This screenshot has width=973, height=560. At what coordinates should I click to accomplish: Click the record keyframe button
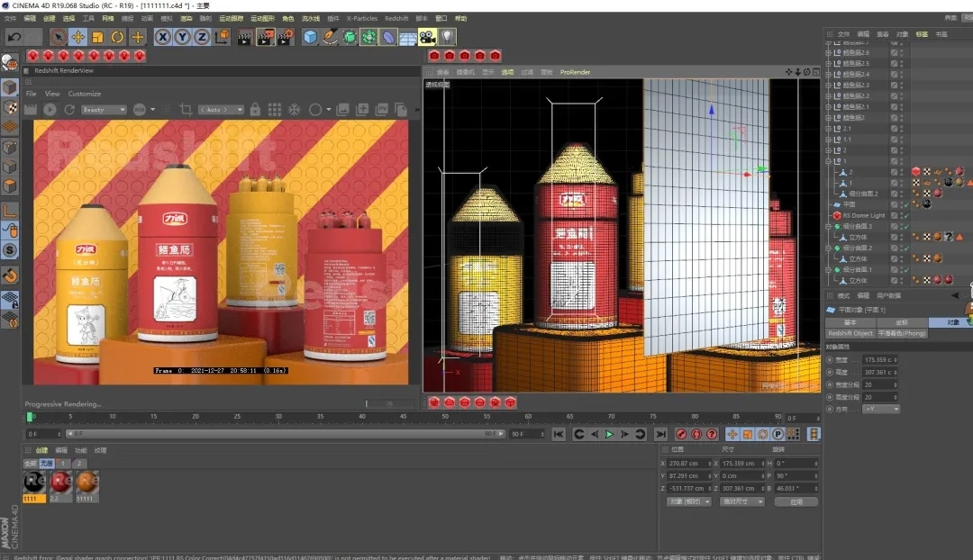pos(681,434)
